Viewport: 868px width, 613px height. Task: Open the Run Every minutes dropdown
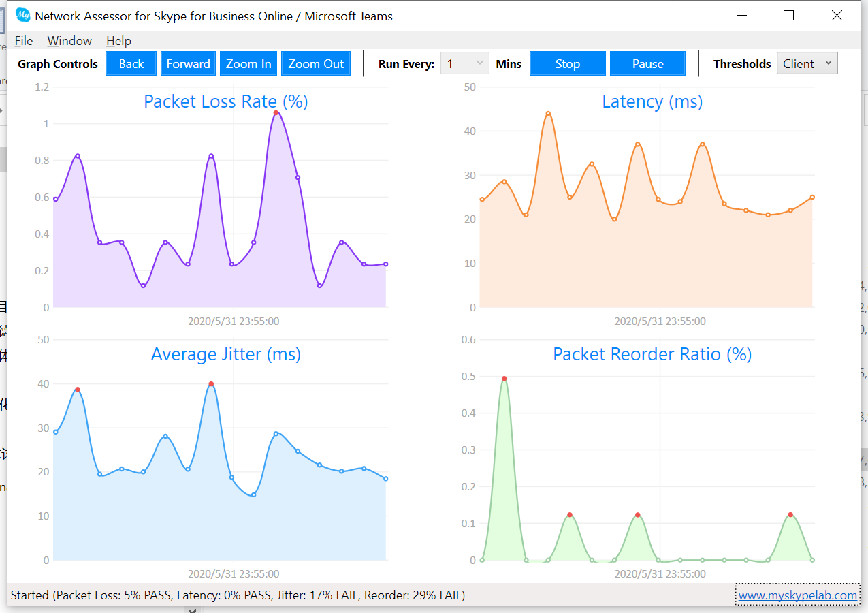[x=465, y=64]
